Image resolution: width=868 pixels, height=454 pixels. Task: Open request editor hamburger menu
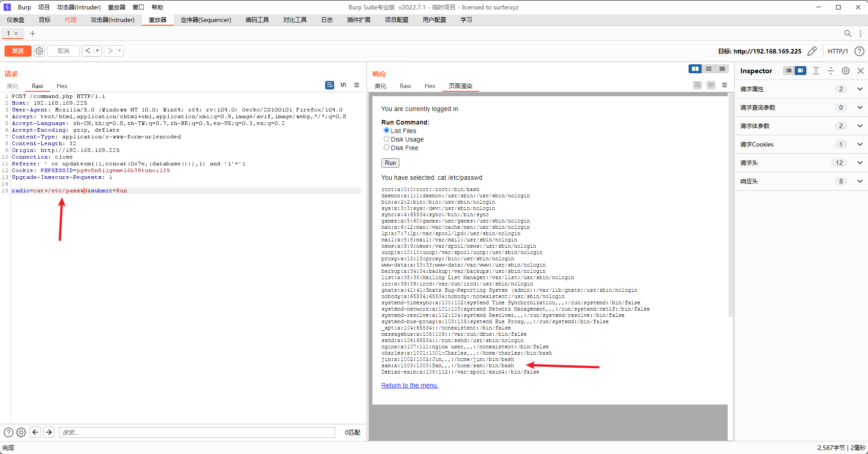tap(357, 85)
